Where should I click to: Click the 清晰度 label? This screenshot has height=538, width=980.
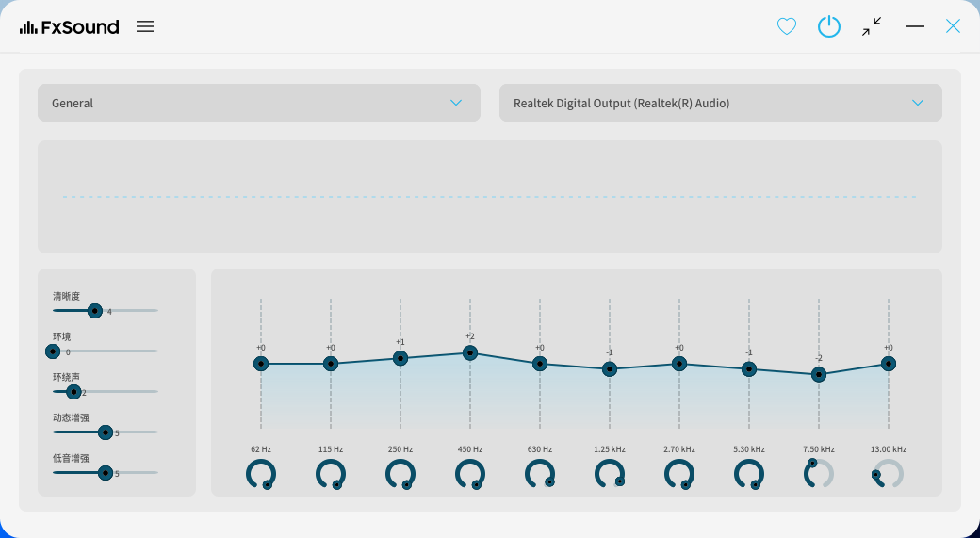66,296
